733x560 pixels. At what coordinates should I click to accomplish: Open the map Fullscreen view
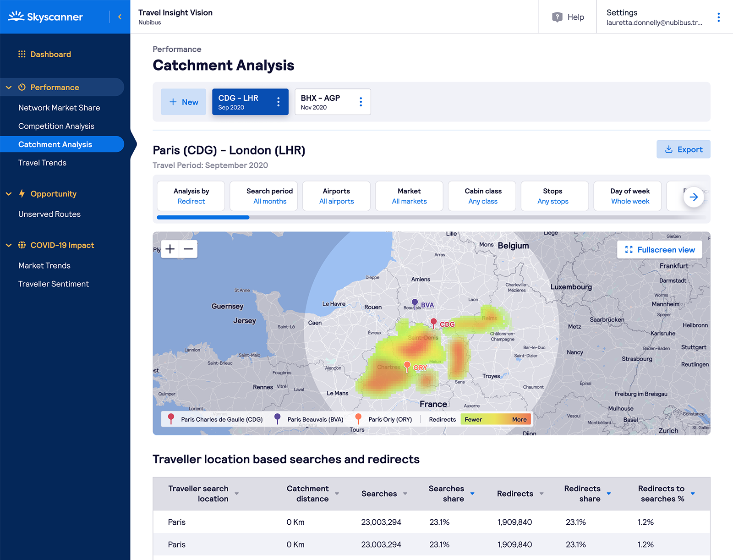tap(659, 250)
